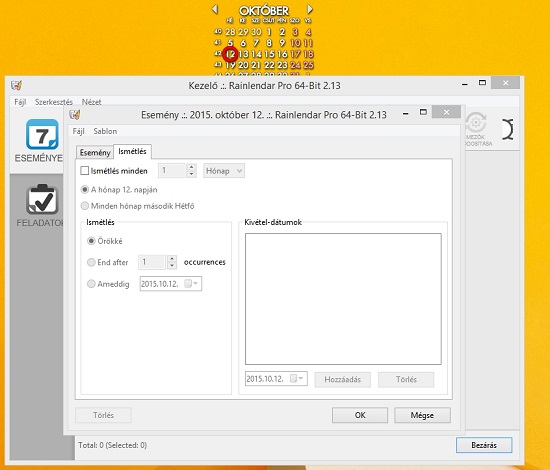Open the Nézet menu in Kezelő window
Image resolution: width=550 pixels, height=470 pixels.
pos(92,102)
